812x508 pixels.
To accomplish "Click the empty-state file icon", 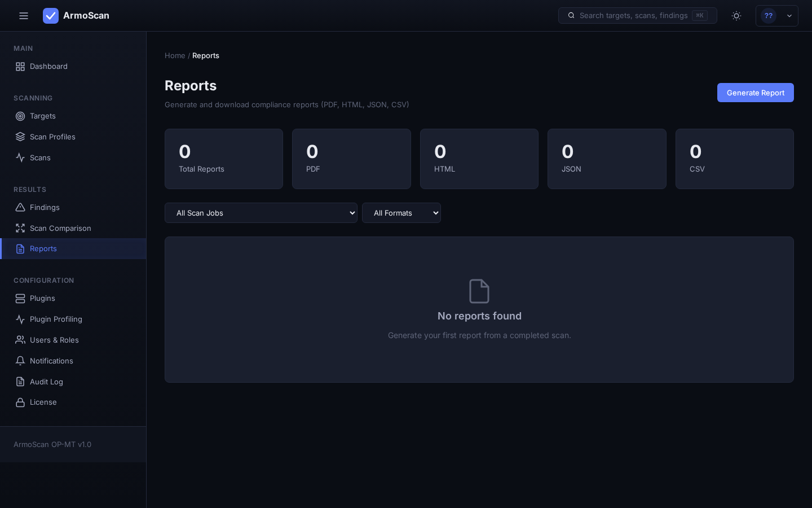I will 479,291.
